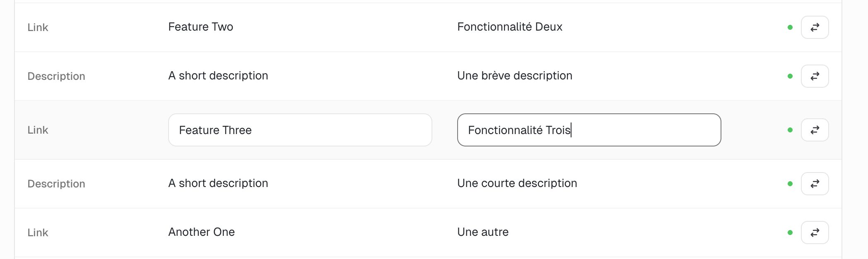868x259 pixels.
Task: Click green status dot for Fonctionnalité Deux
Action: click(790, 27)
